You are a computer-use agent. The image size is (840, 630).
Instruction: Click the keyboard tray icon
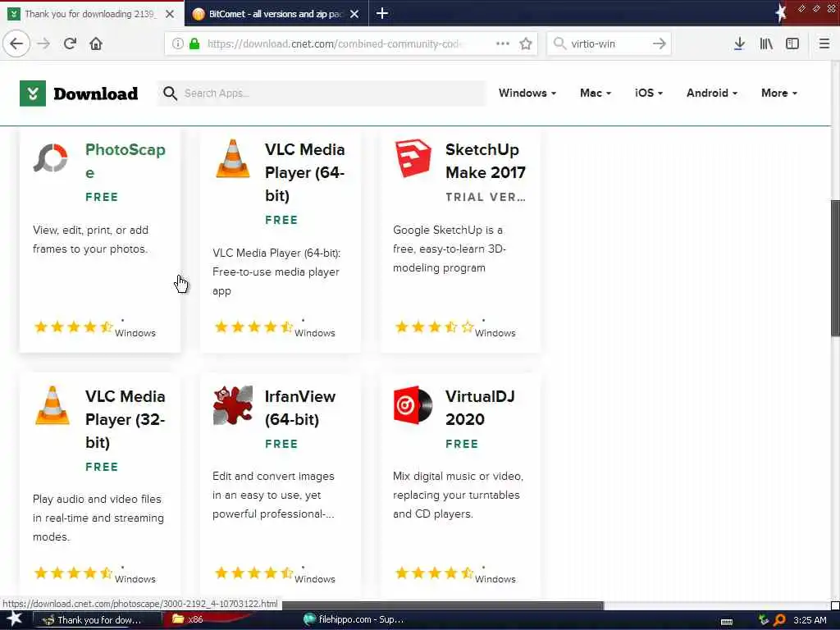727,622
